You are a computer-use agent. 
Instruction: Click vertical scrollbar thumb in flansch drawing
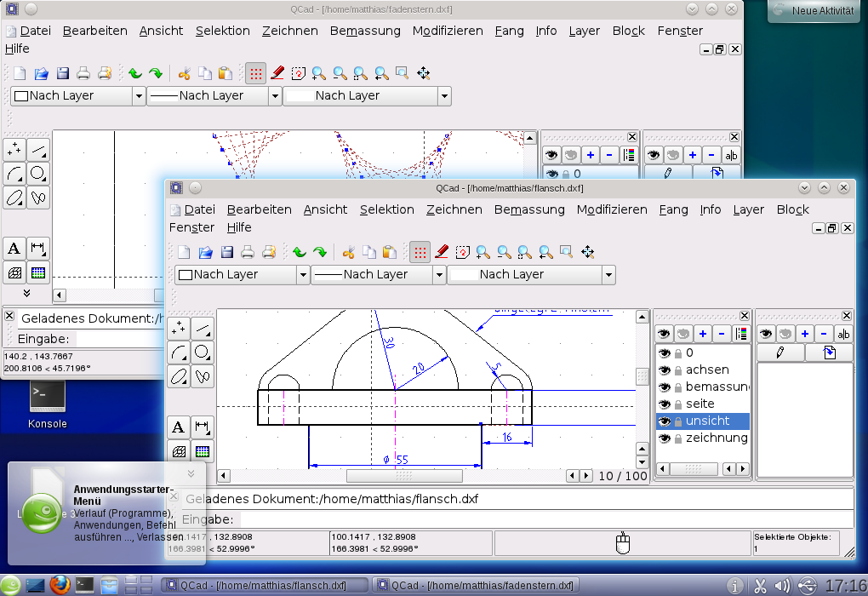coord(642,376)
